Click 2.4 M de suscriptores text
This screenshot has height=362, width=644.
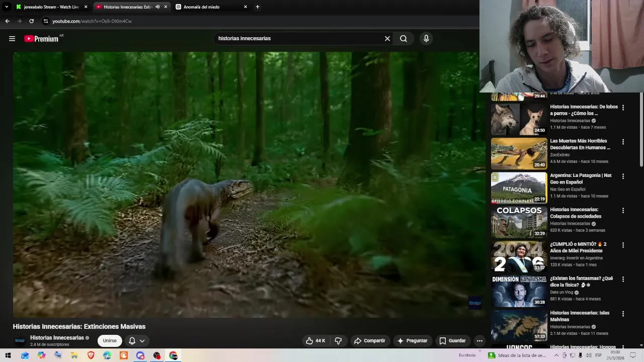(x=50, y=345)
